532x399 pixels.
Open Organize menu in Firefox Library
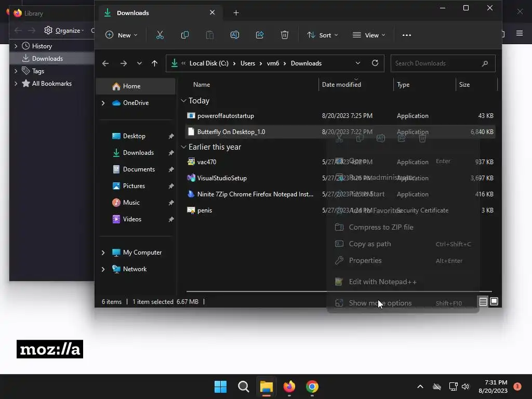64,31
